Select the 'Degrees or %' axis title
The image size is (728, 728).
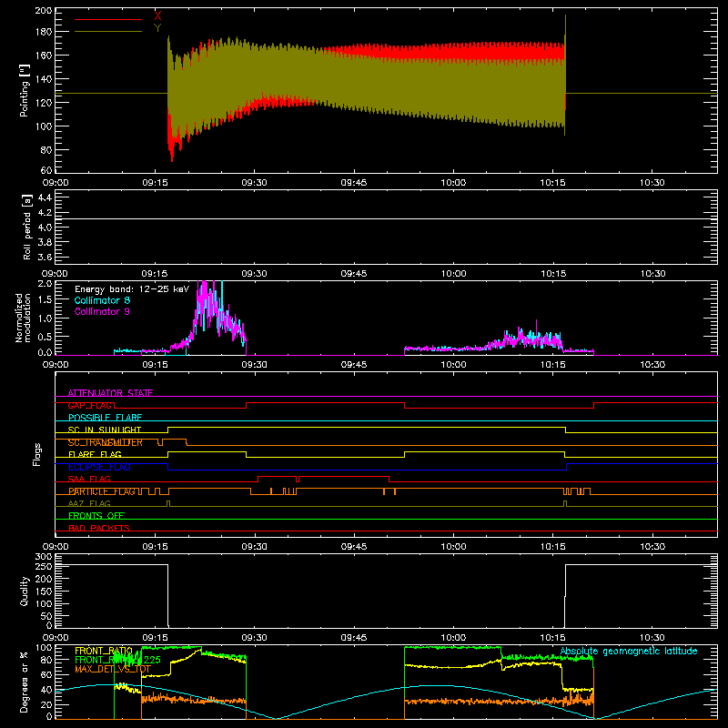point(25,682)
